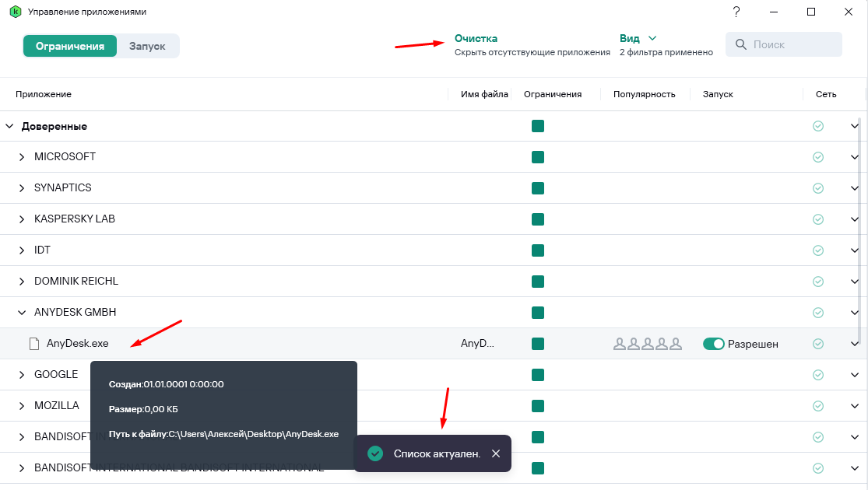Click the restriction square for Доверенные

[537, 126]
